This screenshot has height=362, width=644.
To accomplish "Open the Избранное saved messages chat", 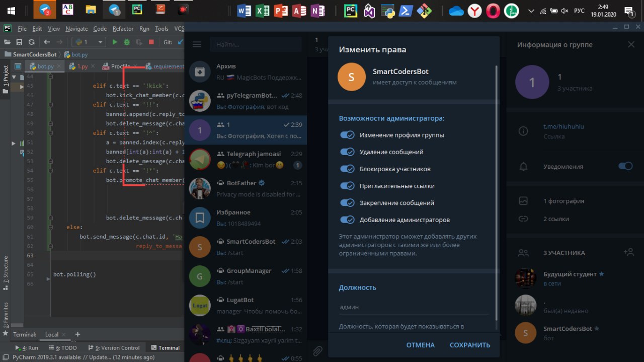I will pos(246,218).
